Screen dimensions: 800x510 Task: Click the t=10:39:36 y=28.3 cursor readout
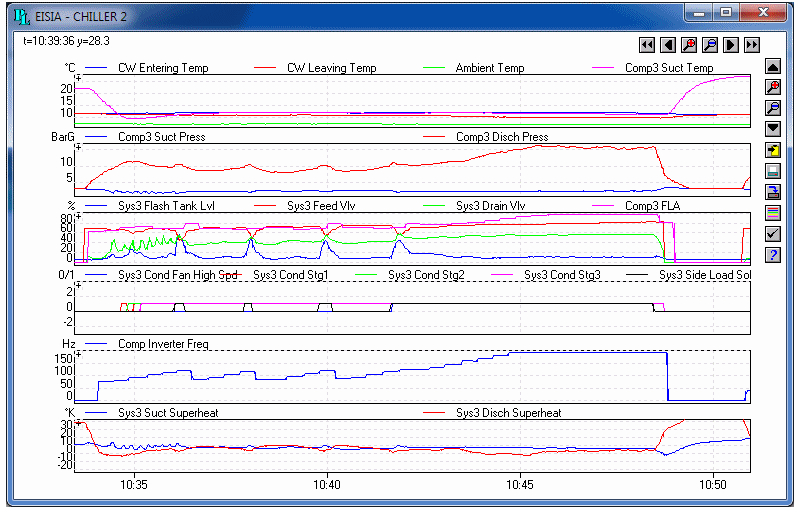tap(66, 41)
